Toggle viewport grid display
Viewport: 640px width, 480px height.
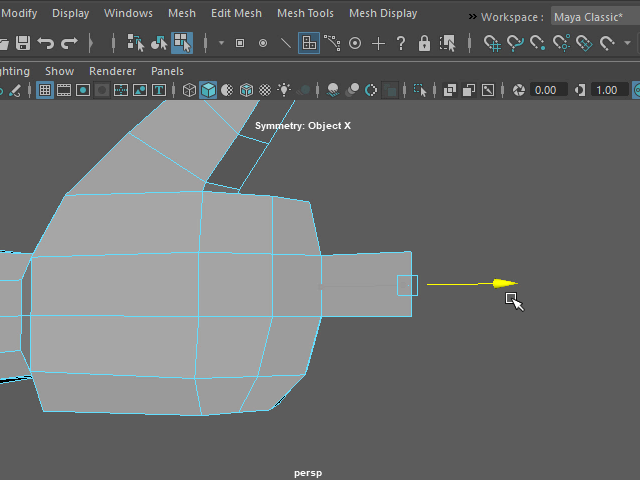(45, 90)
